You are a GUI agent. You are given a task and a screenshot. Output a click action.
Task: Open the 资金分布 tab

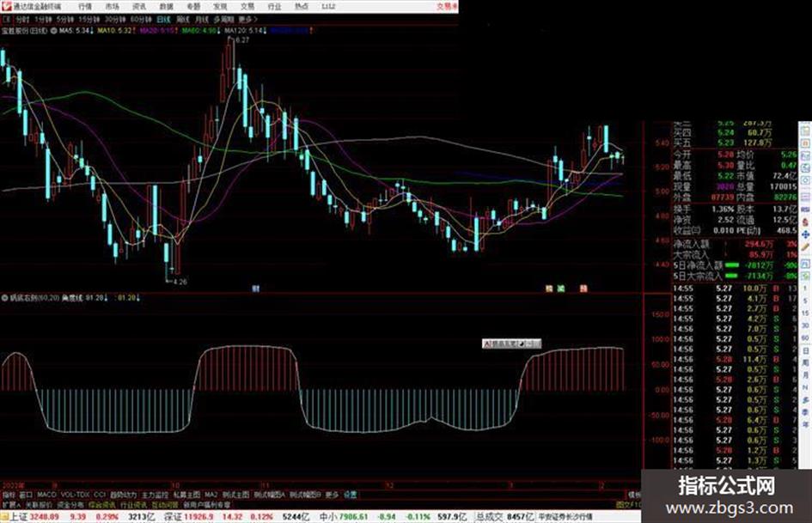[x=70, y=504]
